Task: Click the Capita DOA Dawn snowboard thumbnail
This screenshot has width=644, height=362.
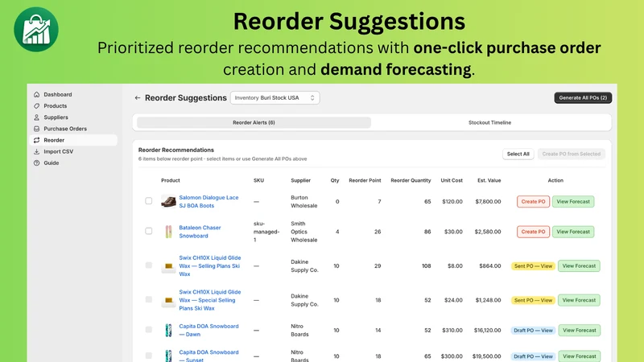Action: click(x=168, y=330)
